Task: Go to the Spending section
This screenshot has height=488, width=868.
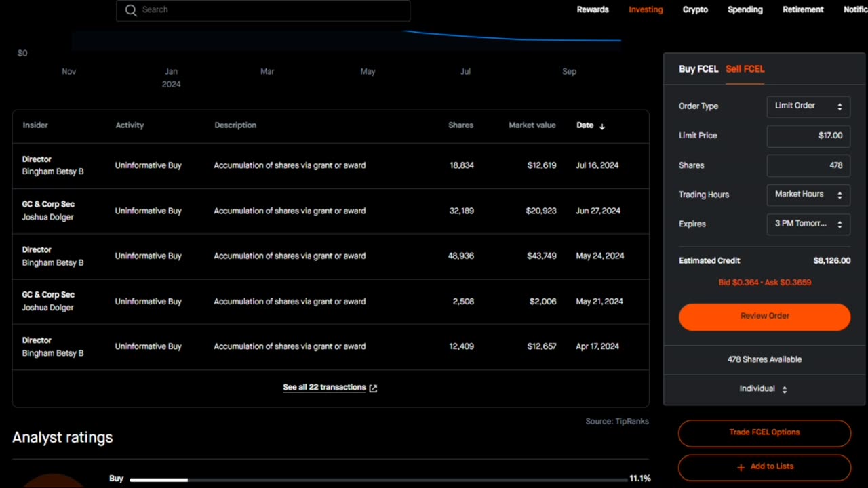Action: [x=745, y=9]
